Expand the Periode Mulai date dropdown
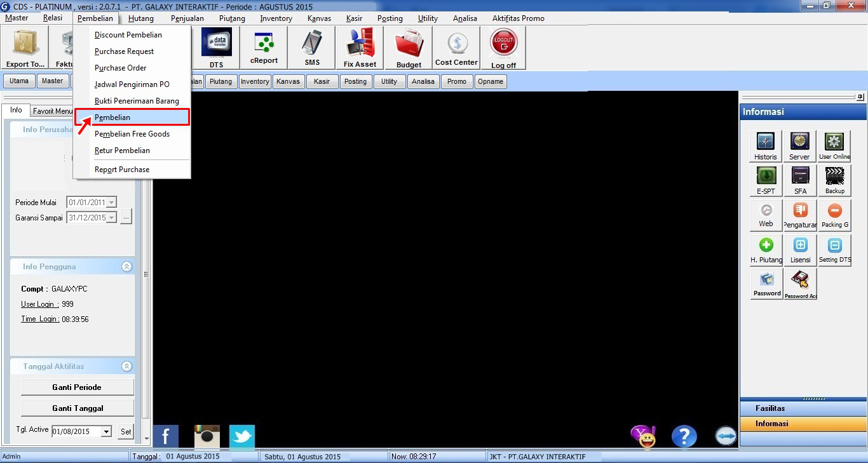Image resolution: width=868 pixels, height=463 pixels. pos(112,203)
